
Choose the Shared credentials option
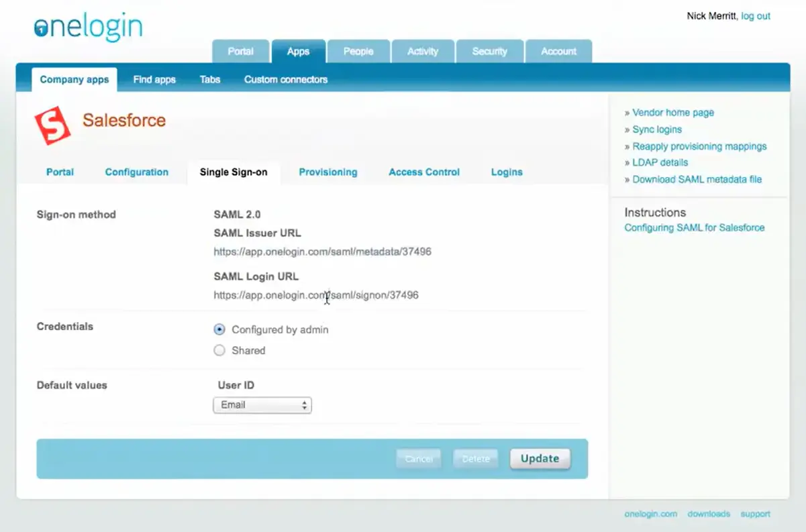click(219, 350)
